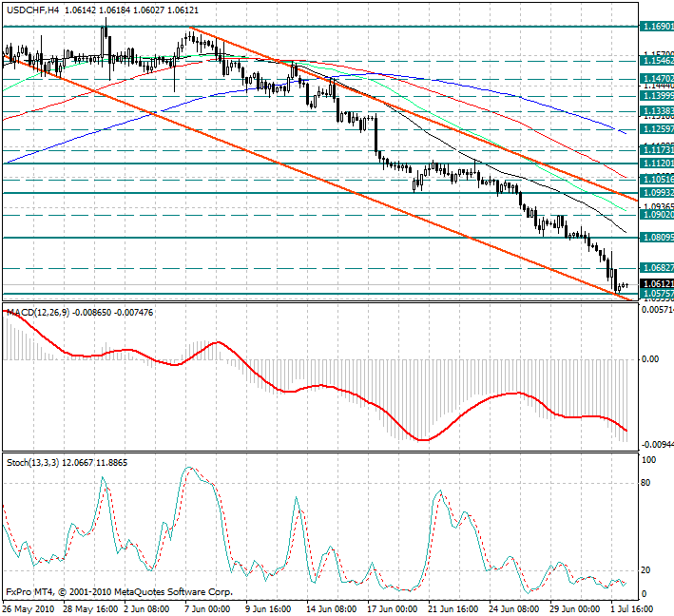674x616 pixels.
Task: Click the 21 Jun 16:00 time label
Action: [451, 608]
